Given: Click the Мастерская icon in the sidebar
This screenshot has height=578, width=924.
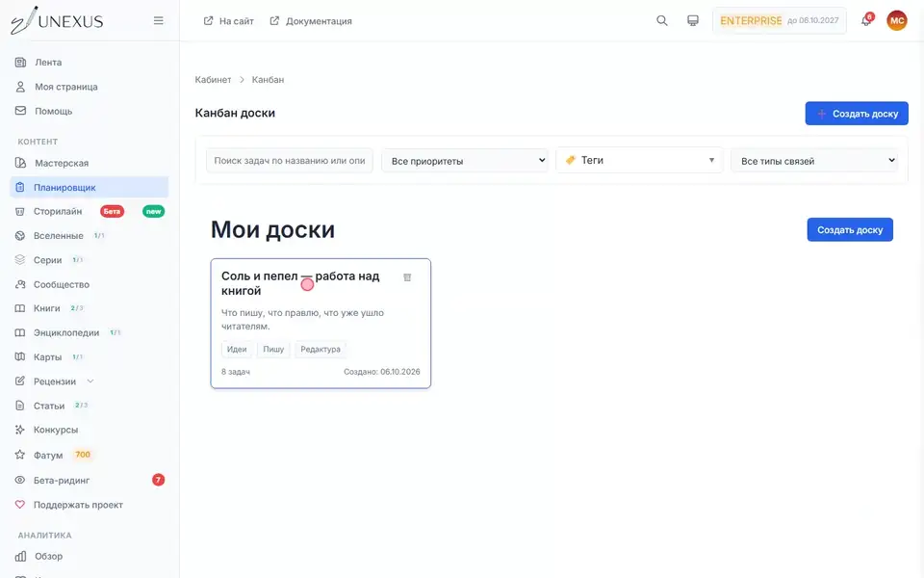Looking at the screenshot, I should click(x=20, y=163).
